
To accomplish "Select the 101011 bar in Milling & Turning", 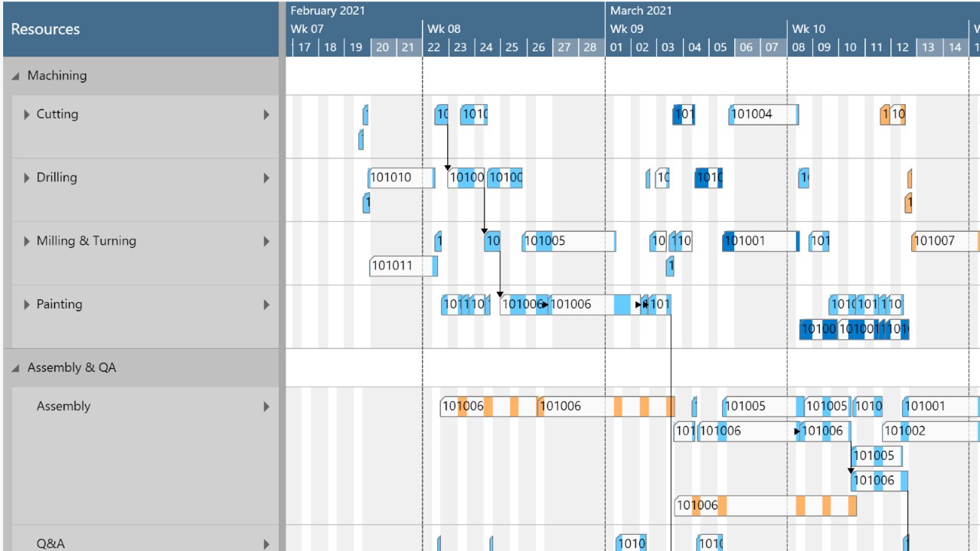I will click(x=403, y=266).
